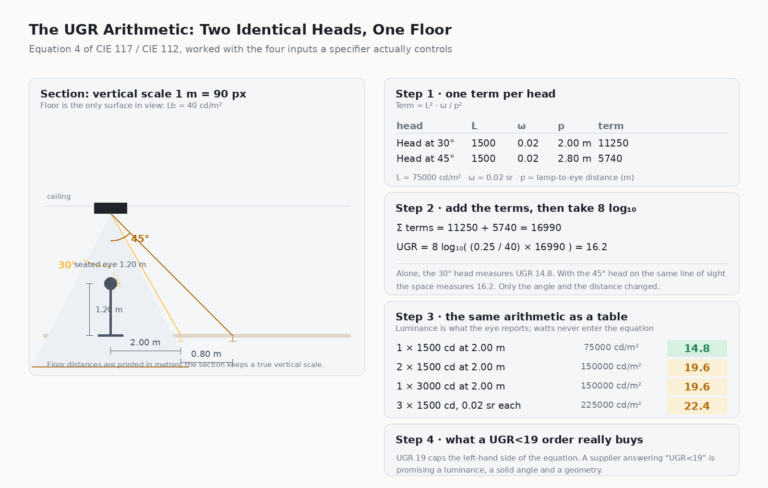Select the "Head at 45°" row label
768x488 pixels.
point(425,159)
